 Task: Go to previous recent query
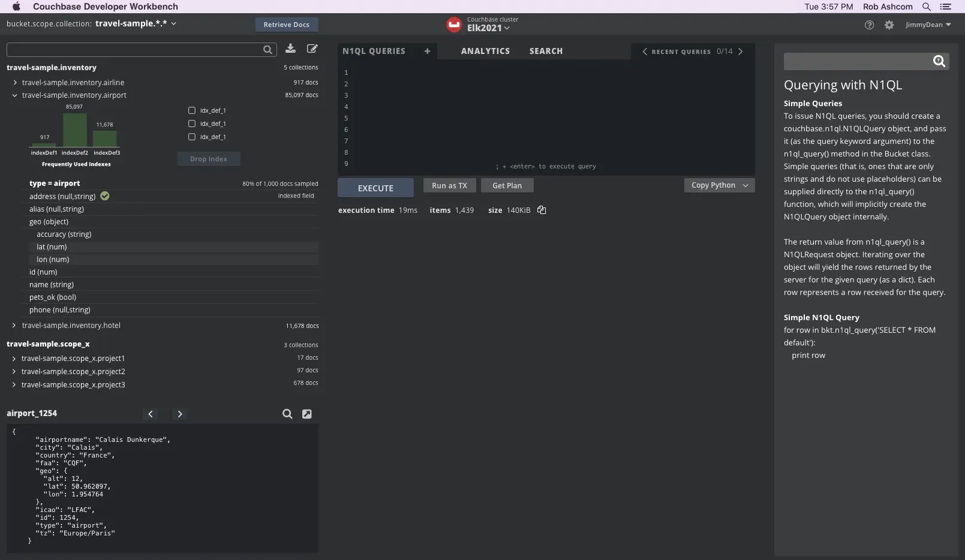[645, 52]
